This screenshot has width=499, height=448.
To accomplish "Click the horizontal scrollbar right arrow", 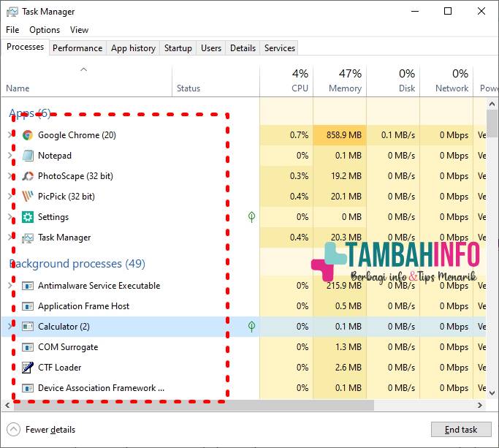I will click(480, 406).
